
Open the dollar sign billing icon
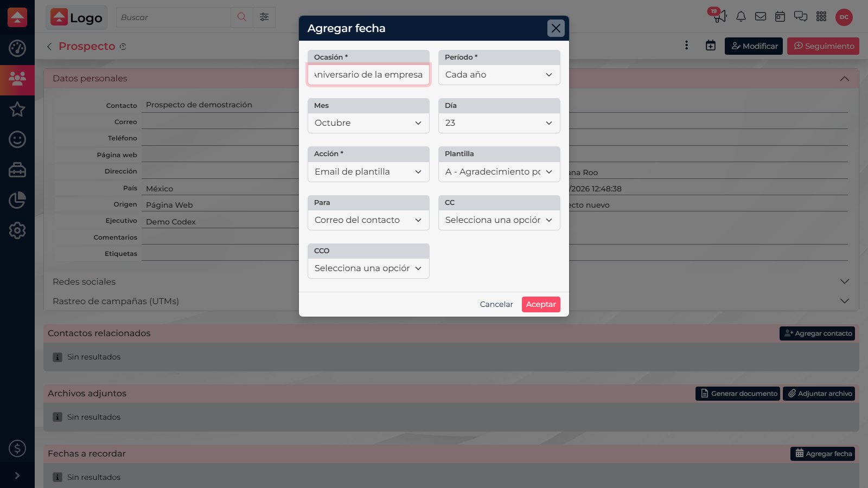tap(17, 448)
